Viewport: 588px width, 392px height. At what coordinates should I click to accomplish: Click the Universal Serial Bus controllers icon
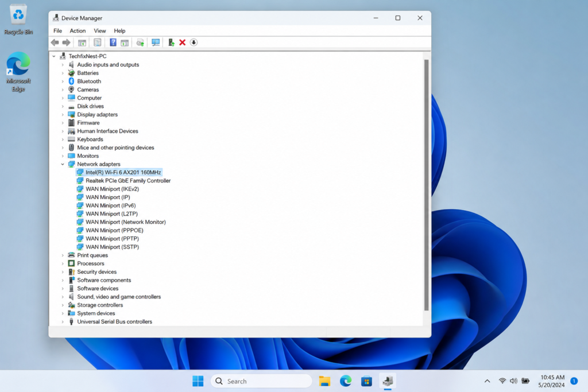[x=71, y=321]
